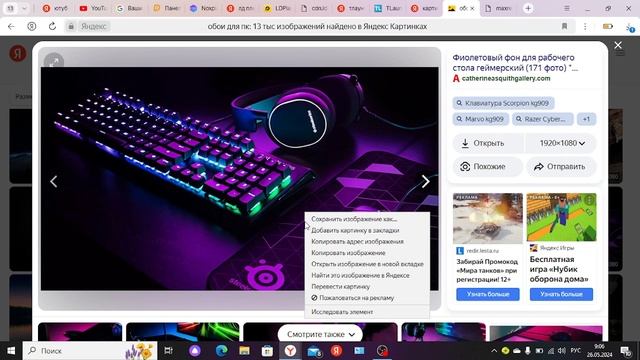Click the browser address bar
Image resolution: width=640 pixels, height=360 pixels.
coord(317,27)
